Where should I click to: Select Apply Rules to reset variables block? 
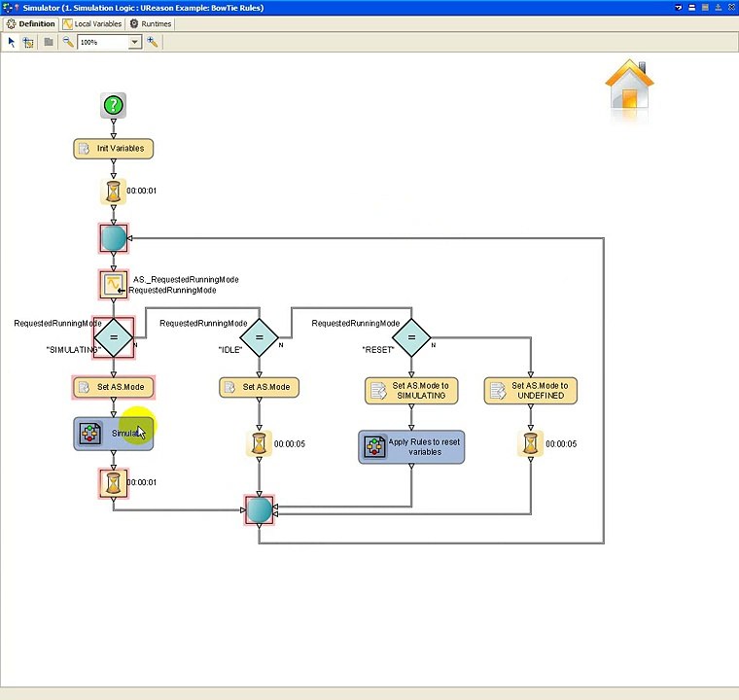(x=411, y=447)
